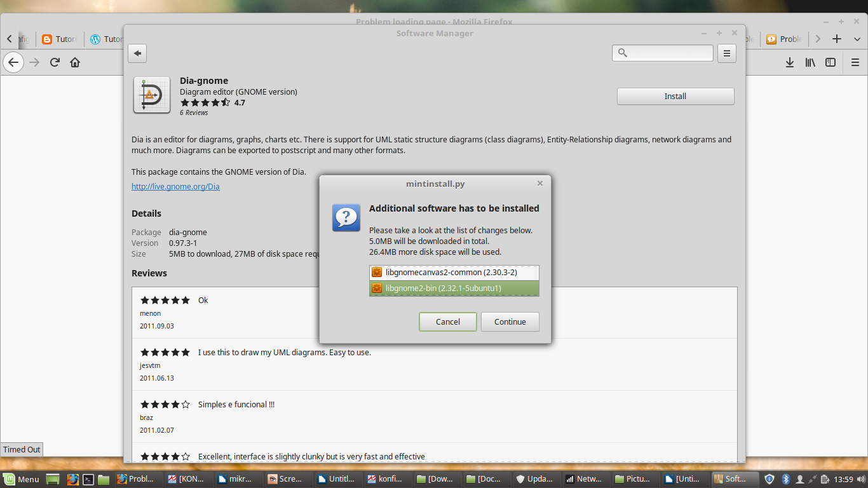Open the battery status tray icon

click(824, 479)
